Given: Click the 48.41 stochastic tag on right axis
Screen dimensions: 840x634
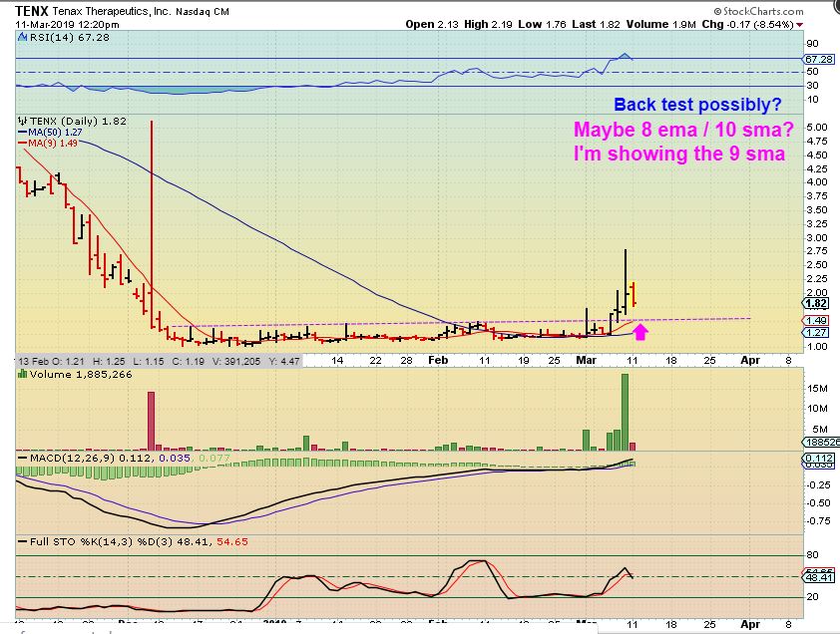Looking at the screenshot, I should click(819, 578).
